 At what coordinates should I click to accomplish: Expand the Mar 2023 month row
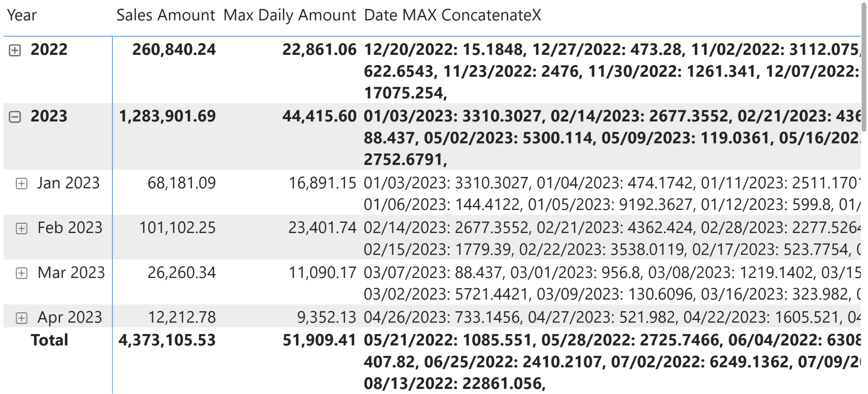click(21, 273)
